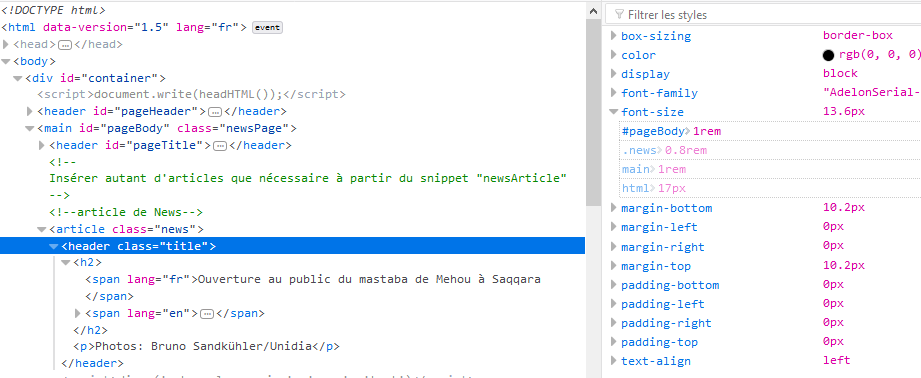Click the 'block' display value

[x=840, y=74]
